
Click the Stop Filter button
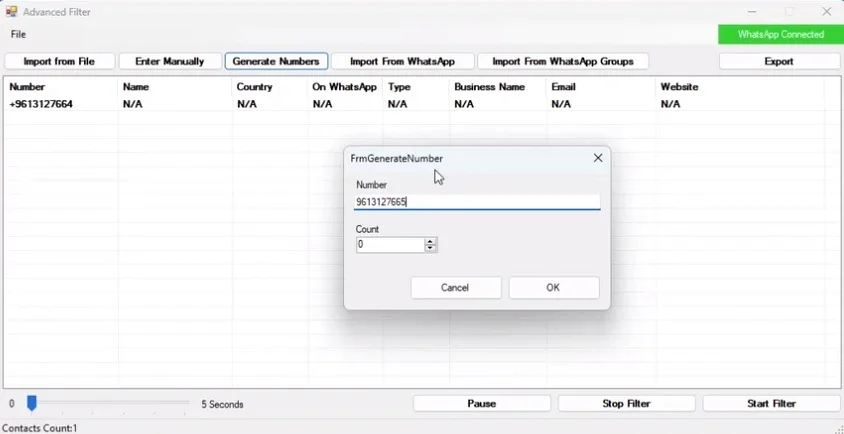click(627, 403)
